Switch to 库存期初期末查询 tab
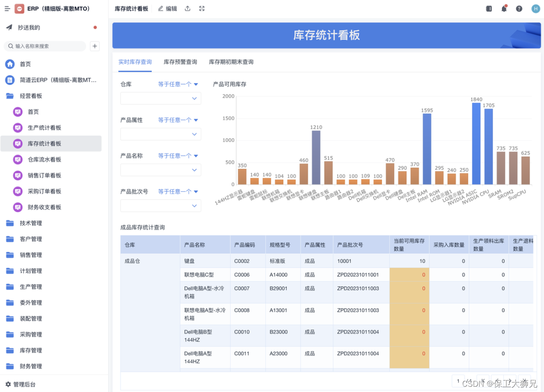544x392 pixels. (x=231, y=62)
